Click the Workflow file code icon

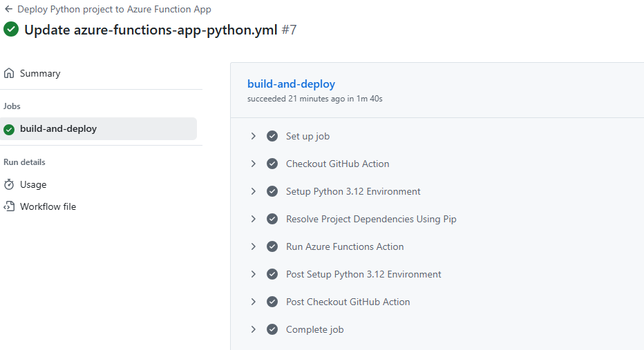[x=9, y=206]
